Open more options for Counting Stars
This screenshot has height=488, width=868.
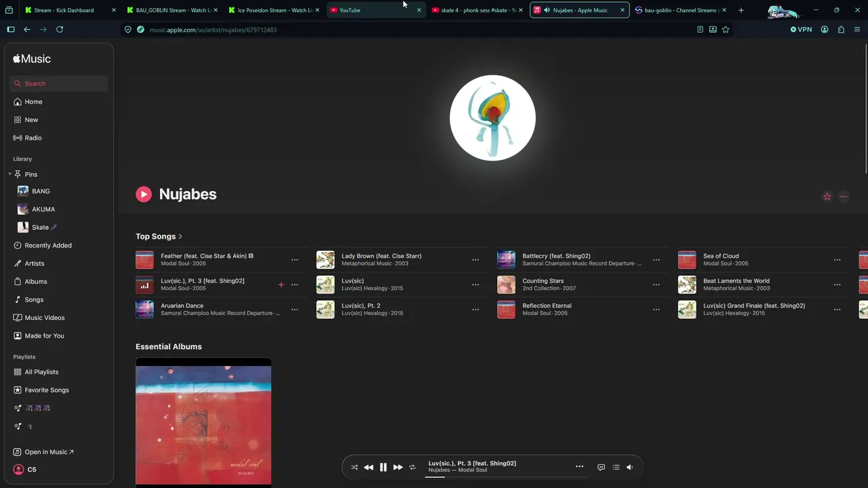[x=656, y=285]
